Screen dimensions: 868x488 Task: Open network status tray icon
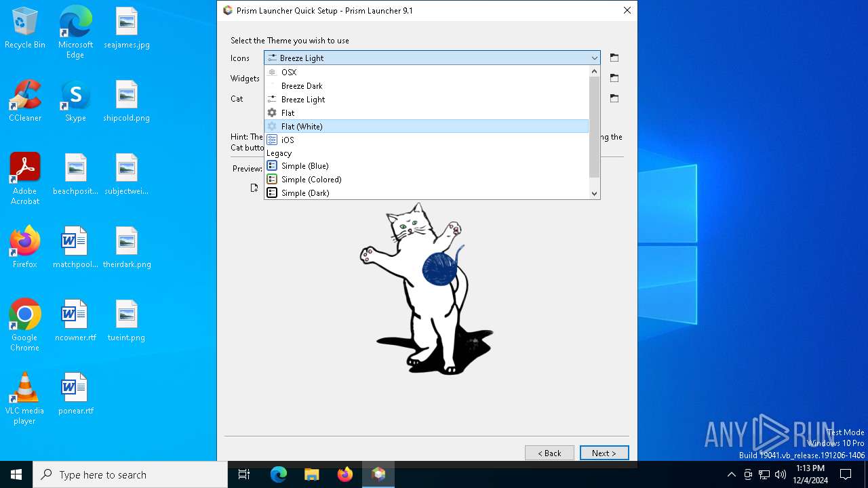764,474
